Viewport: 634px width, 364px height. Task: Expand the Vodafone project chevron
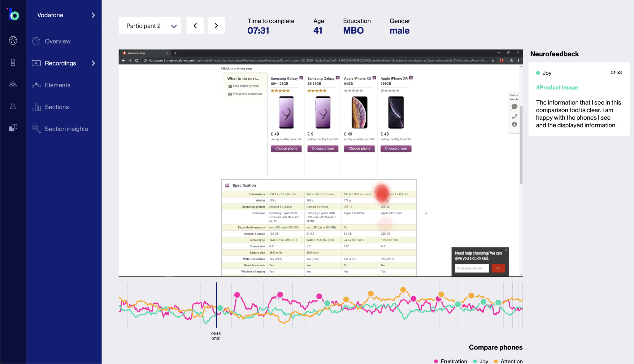(93, 15)
